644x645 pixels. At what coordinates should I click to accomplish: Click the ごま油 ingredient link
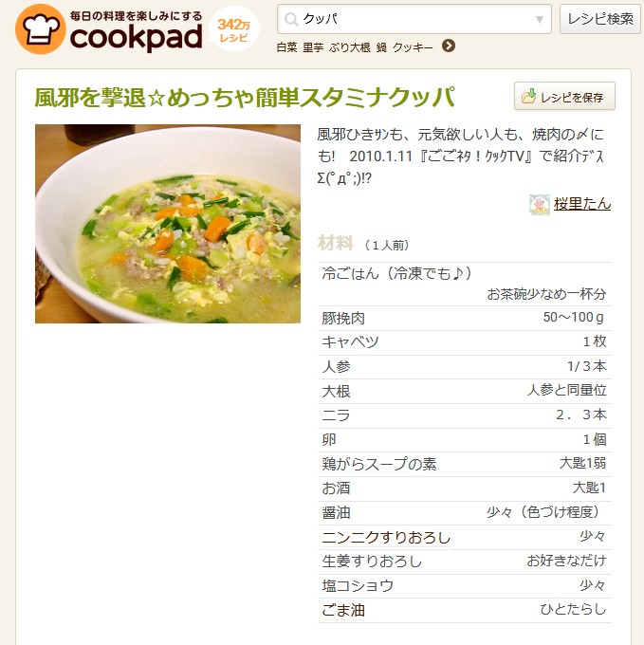(x=343, y=610)
